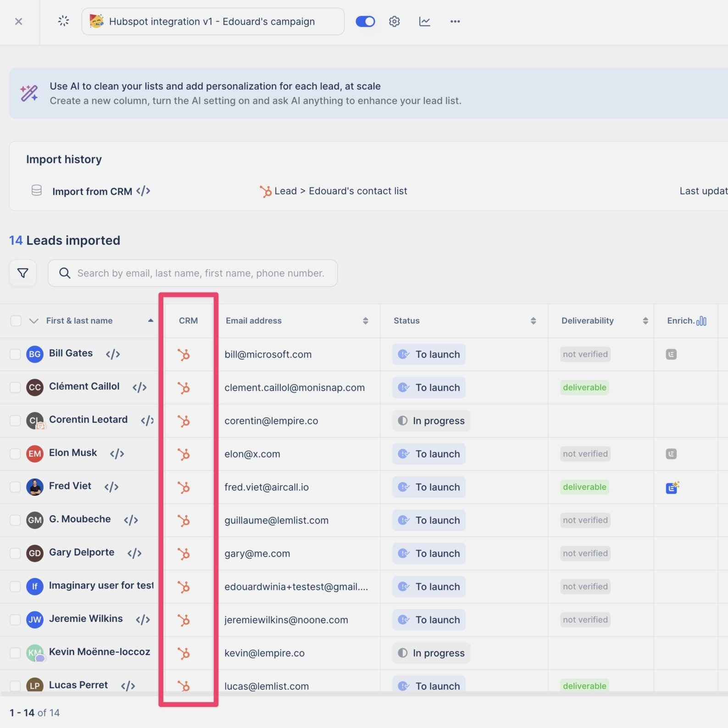Click In progress status for corentin@lempire.co
Viewport: 728px width, 728px height.
tap(431, 421)
